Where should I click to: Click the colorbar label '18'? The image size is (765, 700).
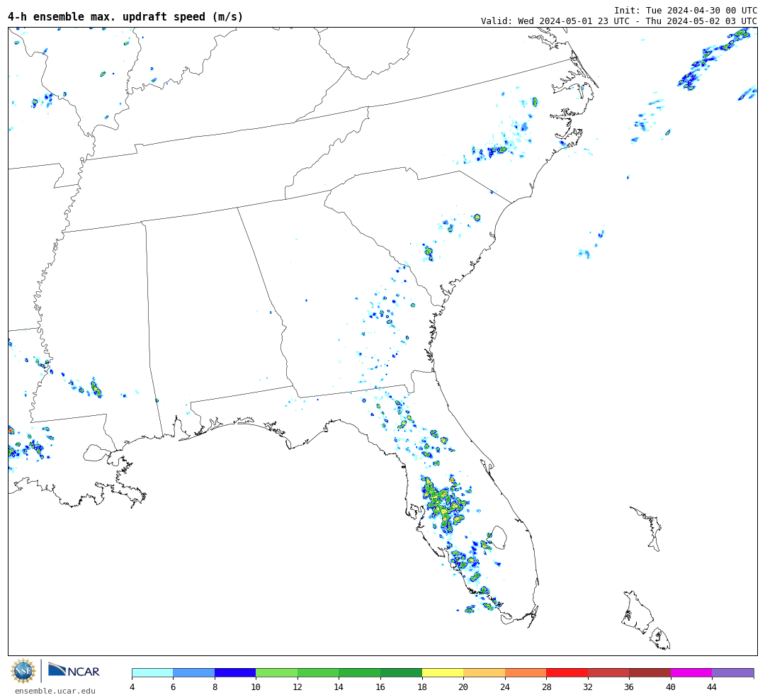422,687
